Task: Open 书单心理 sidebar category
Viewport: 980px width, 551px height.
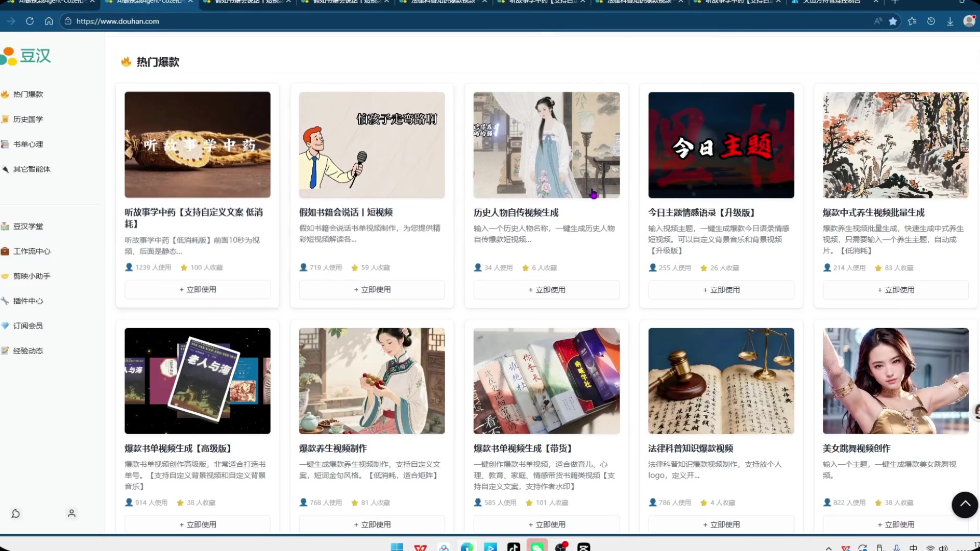Action: [28, 144]
